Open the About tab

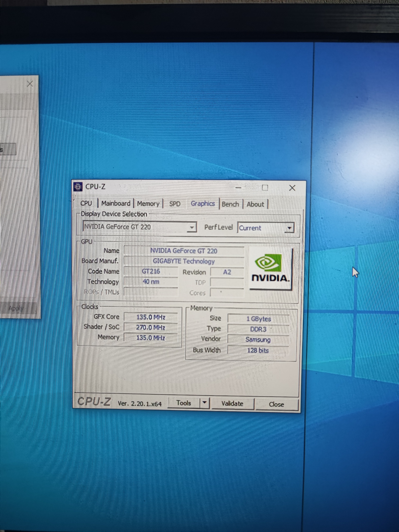[x=255, y=204]
